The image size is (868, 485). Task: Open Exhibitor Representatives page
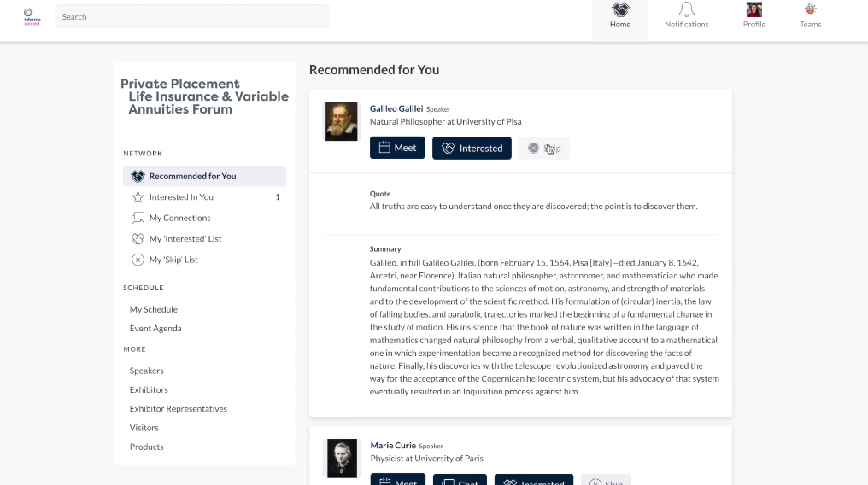pos(179,409)
